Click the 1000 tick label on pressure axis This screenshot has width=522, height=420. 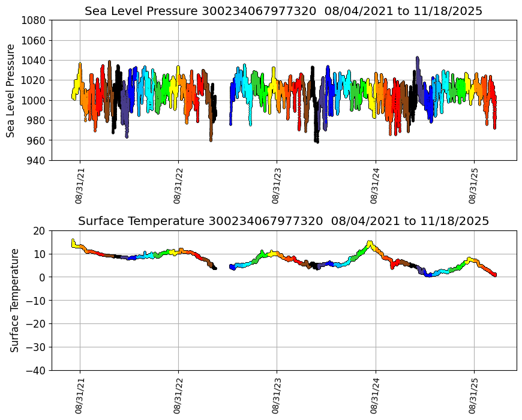[35, 100]
